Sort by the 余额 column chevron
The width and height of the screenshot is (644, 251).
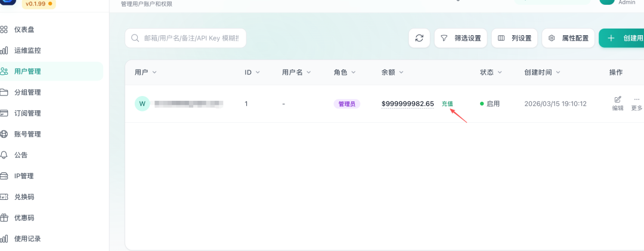(x=401, y=72)
